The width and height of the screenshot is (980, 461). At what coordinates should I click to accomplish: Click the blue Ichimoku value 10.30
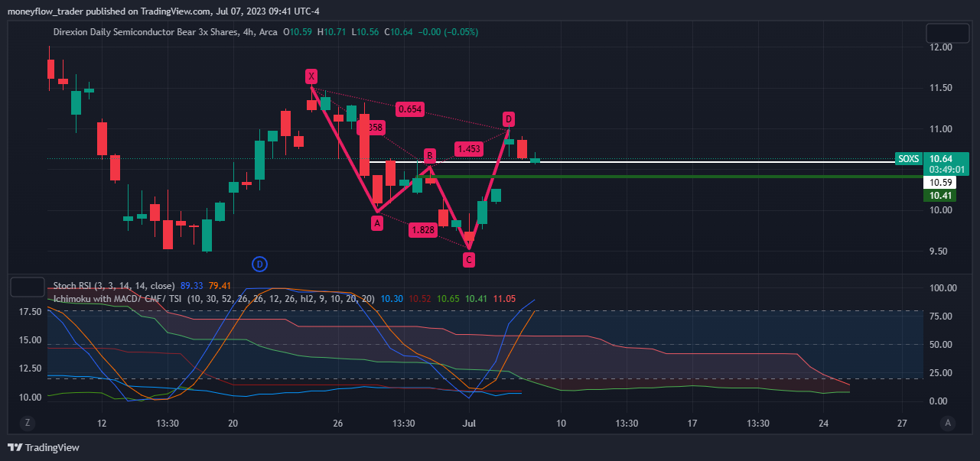pyautogui.click(x=392, y=298)
